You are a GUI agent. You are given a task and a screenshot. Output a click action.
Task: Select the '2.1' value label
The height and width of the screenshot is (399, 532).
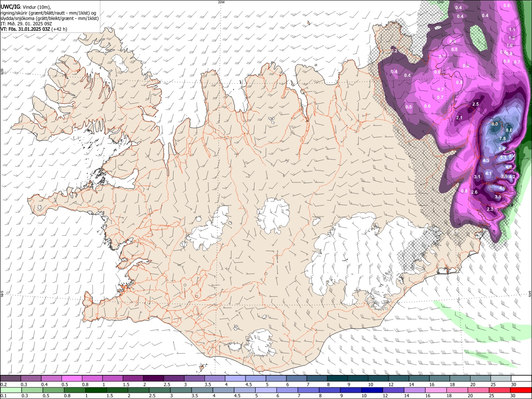(x=459, y=118)
